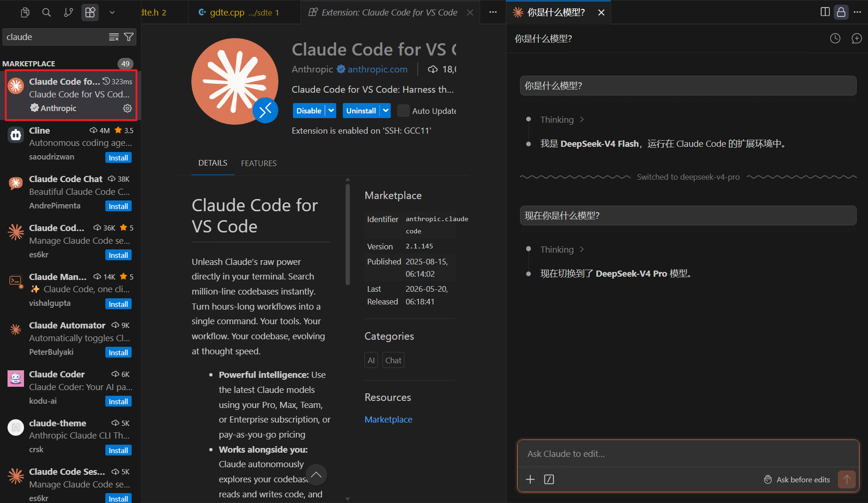Open the Explorer files view icon
The image size is (868, 503).
pos(25,12)
